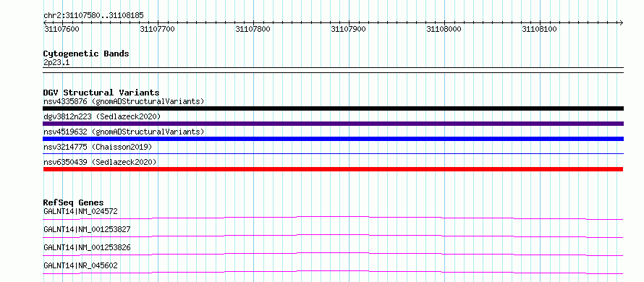Click the GALNT14 NR_045602 intron line
The width and height of the screenshot is (644, 282).
(333, 272)
